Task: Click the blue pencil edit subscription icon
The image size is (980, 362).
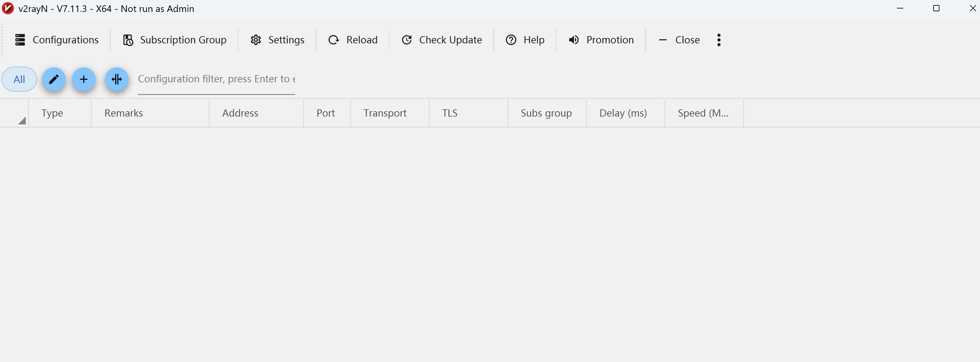Action: tap(54, 79)
